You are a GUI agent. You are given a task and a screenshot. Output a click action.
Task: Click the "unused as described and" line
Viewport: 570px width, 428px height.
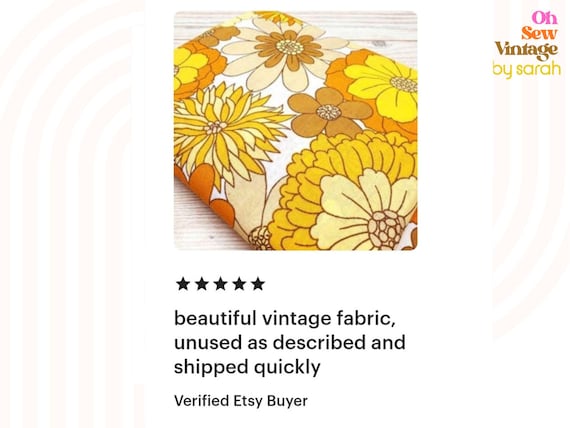290,343
